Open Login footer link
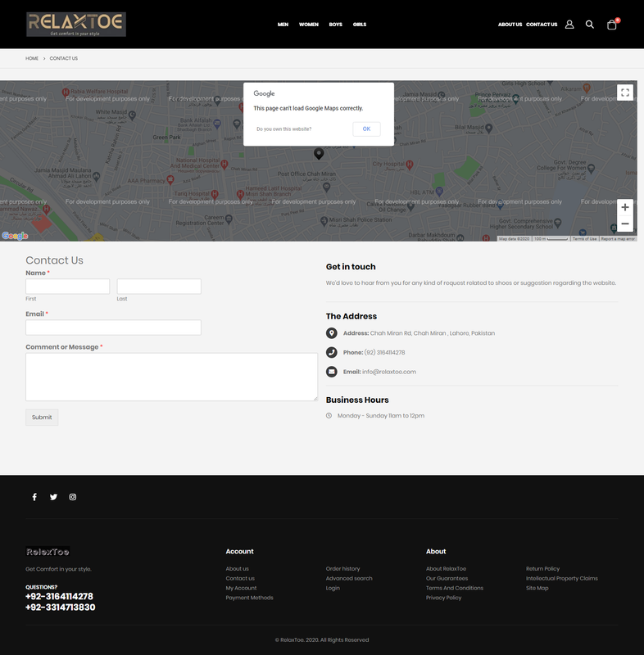644x655 pixels. coord(333,588)
